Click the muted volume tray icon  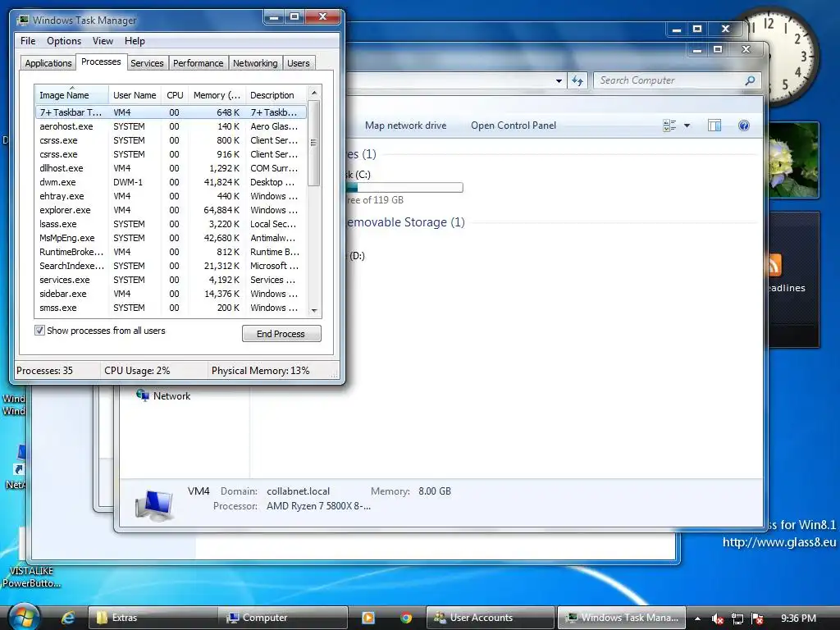[x=717, y=619]
